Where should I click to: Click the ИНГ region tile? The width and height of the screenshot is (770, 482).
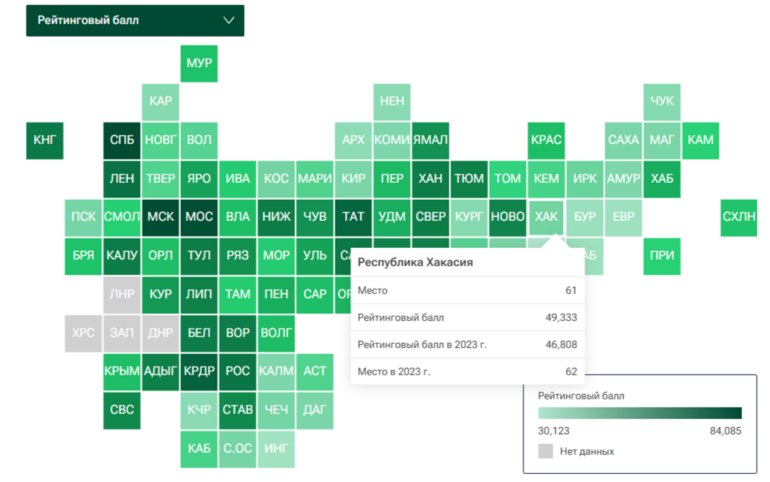tap(276, 449)
